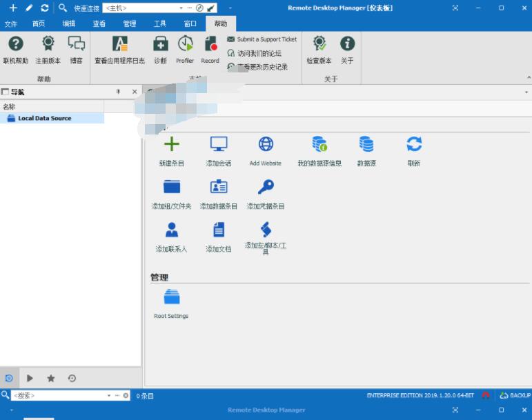This screenshot has height=420, width=532.
Task: Open the dashboard tab list dropdown arrow
Action: point(526,92)
